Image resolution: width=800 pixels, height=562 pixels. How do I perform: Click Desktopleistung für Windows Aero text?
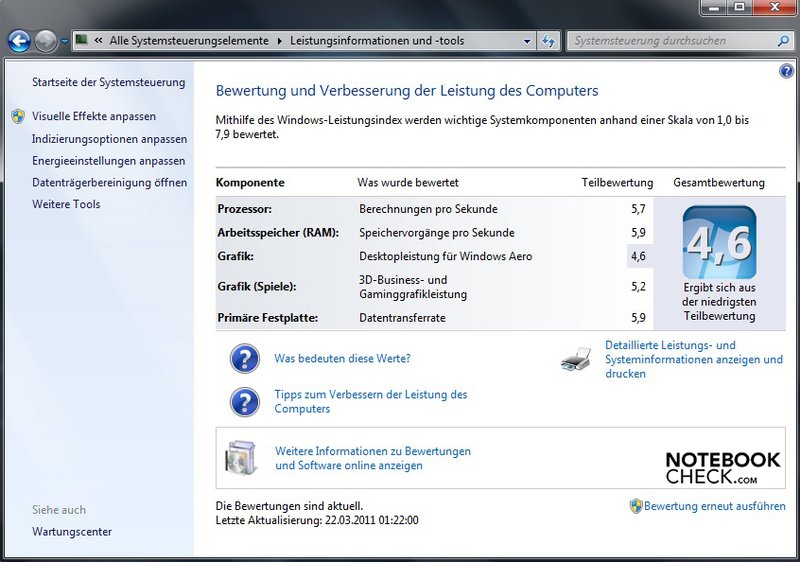pyautogui.click(x=445, y=256)
